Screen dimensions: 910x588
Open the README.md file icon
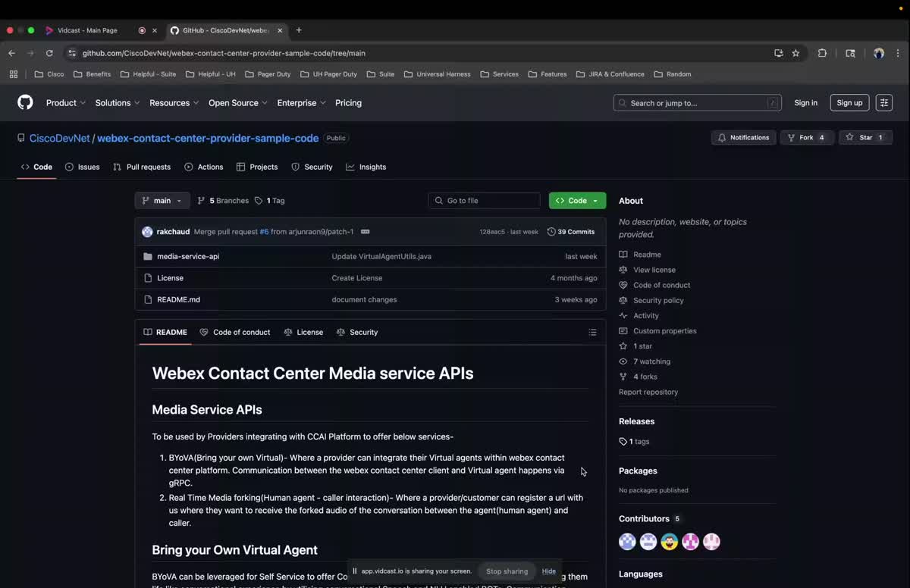pyautogui.click(x=148, y=299)
